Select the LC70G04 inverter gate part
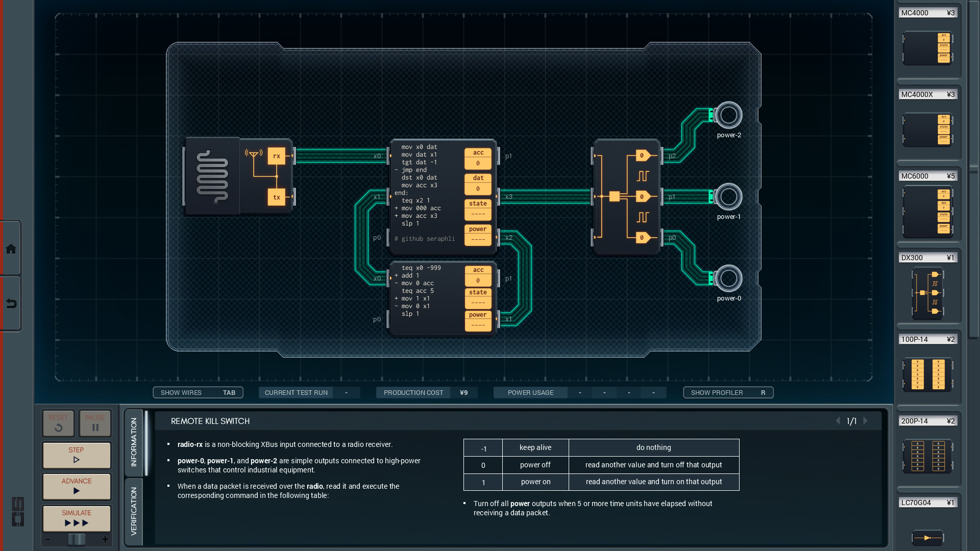Screen dimensions: 980x551 (927, 537)
